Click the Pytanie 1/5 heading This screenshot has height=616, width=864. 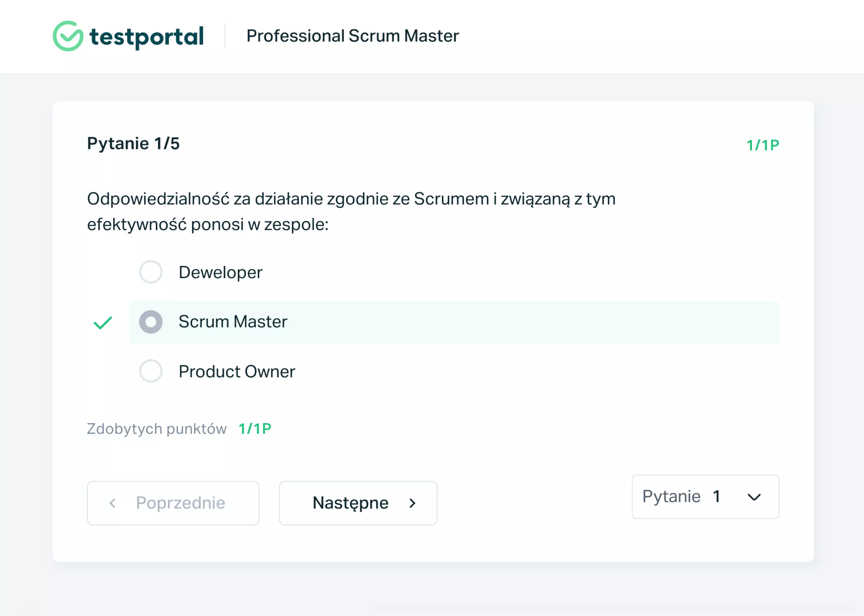point(133,144)
